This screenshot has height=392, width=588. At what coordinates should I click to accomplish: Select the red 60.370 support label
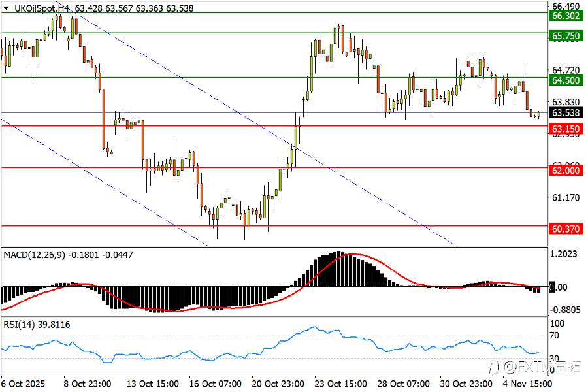click(566, 229)
